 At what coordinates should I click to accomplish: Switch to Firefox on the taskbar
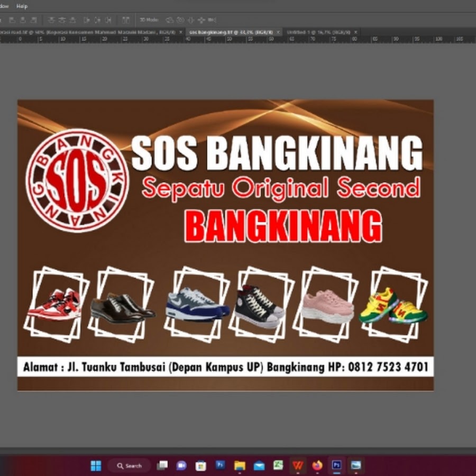click(317, 465)
